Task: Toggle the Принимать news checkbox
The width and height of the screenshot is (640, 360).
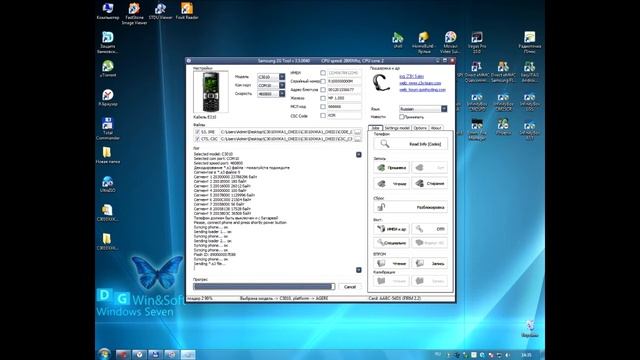Action: [x=402, y=117]
